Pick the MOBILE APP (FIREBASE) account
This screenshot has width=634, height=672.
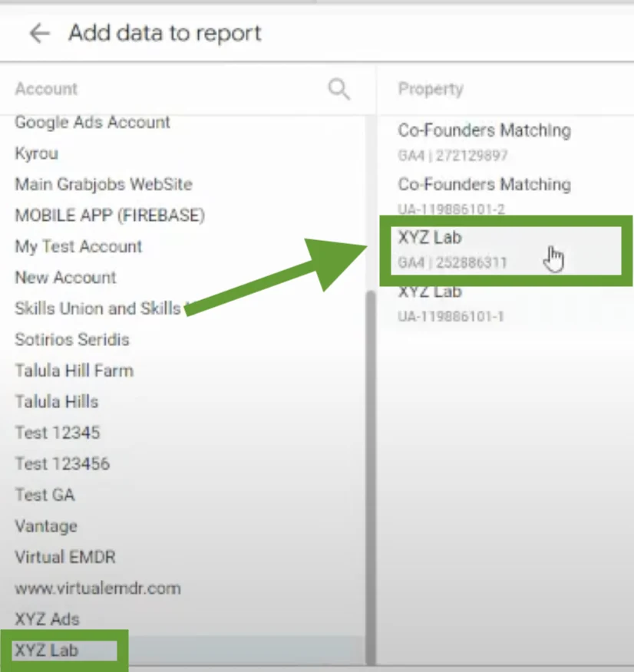coord(110,216)
